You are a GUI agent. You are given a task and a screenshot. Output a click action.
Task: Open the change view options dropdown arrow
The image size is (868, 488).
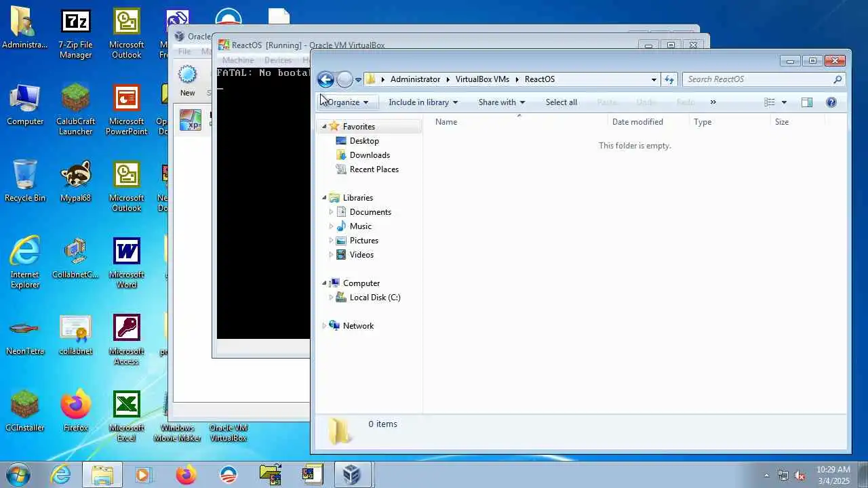(x=784, y=102)
